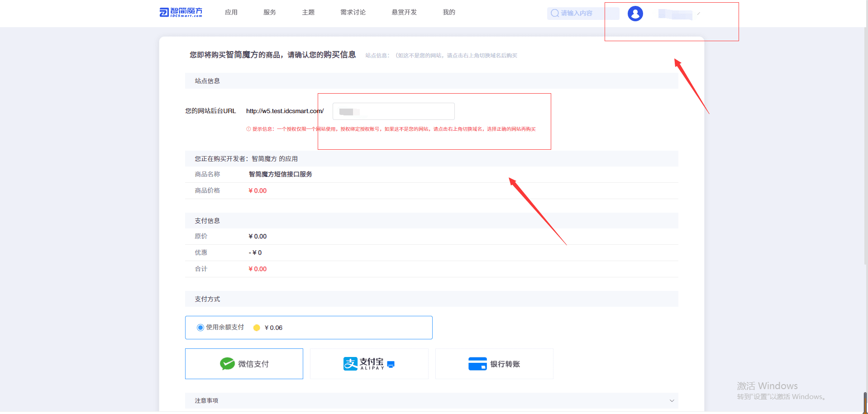Click the 合计 total ¥0.00
The width and height of the screenshot is (868, 414).
point(258,269)
